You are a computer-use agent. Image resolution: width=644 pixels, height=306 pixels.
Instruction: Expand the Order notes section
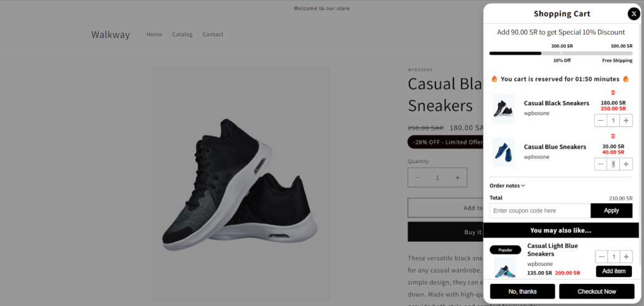pyautogui.click(x=508, y=186)
